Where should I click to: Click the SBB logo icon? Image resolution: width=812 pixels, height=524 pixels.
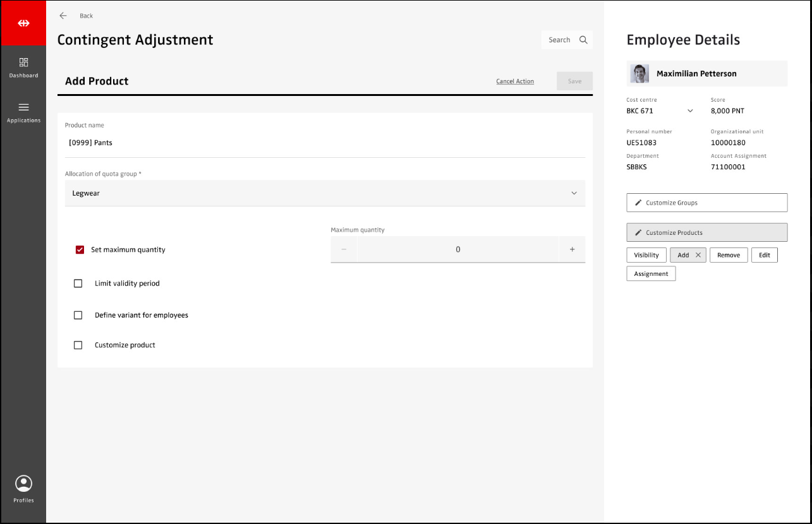click(23, 23)
